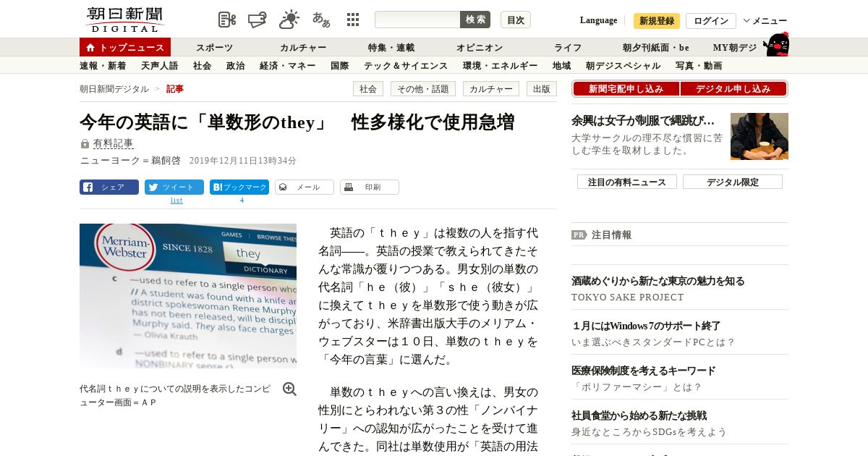The height and width of the screenshot is (456, 868).
Task: Expand the メニュー dropdown
Action: (765, 21)
